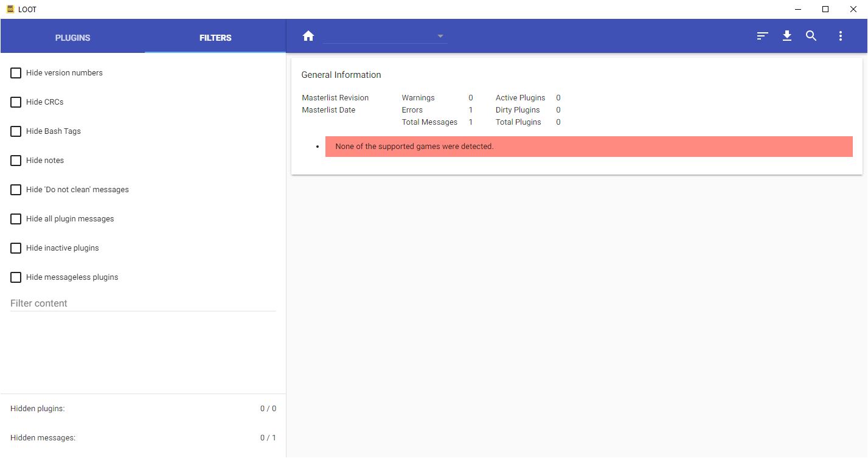
Task: Toggle the Hide CRCs checkbox
Action: pos(16,102)
